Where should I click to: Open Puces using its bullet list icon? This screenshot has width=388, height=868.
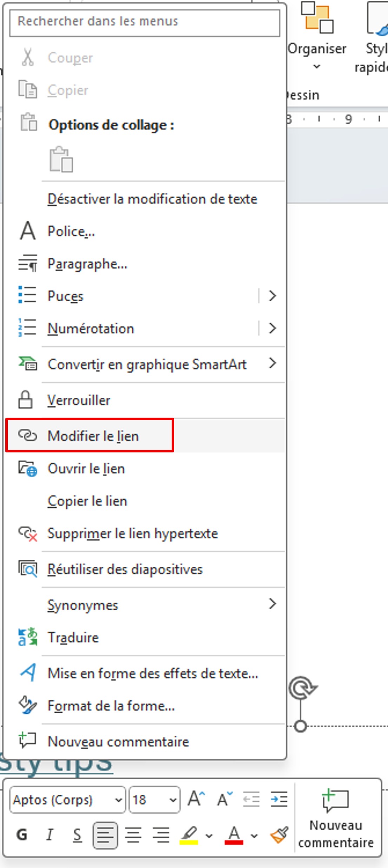point(26,296)
